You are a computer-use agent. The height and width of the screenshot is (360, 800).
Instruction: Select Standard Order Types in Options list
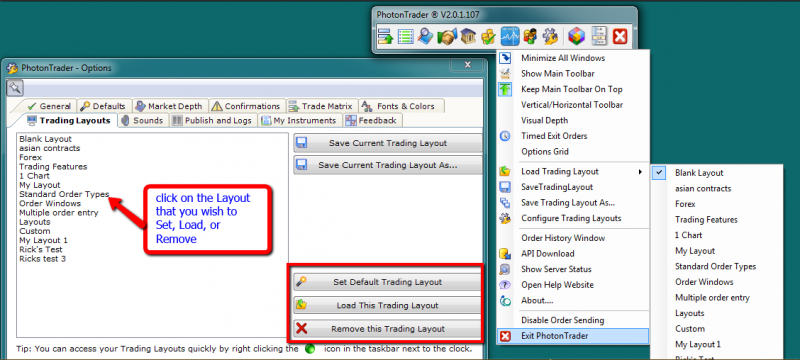tap(64, 194)
